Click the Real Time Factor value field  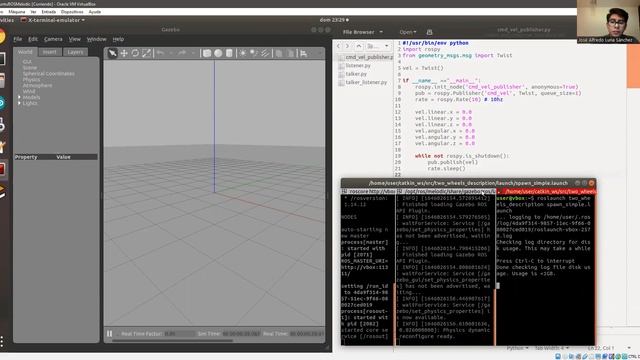(x=179, y=334)
